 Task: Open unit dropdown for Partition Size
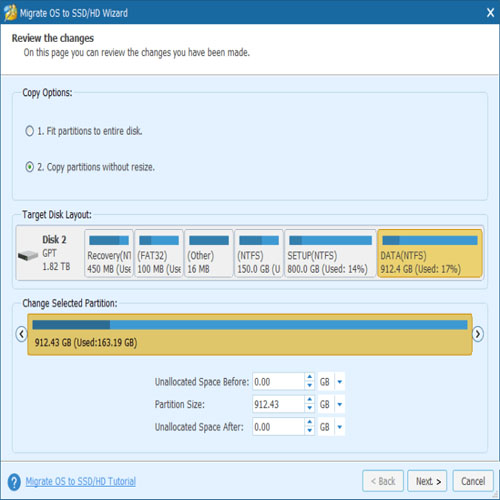coord(340,404)
